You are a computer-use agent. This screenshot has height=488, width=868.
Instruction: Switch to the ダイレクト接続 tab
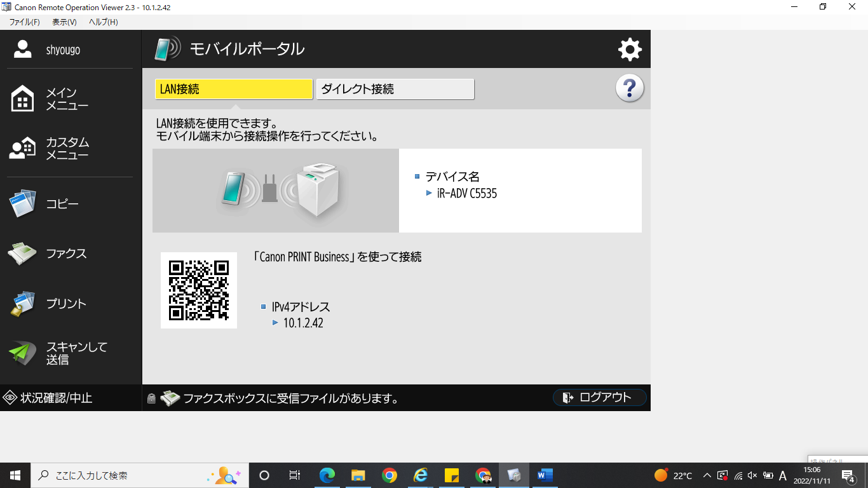[395, 89]
